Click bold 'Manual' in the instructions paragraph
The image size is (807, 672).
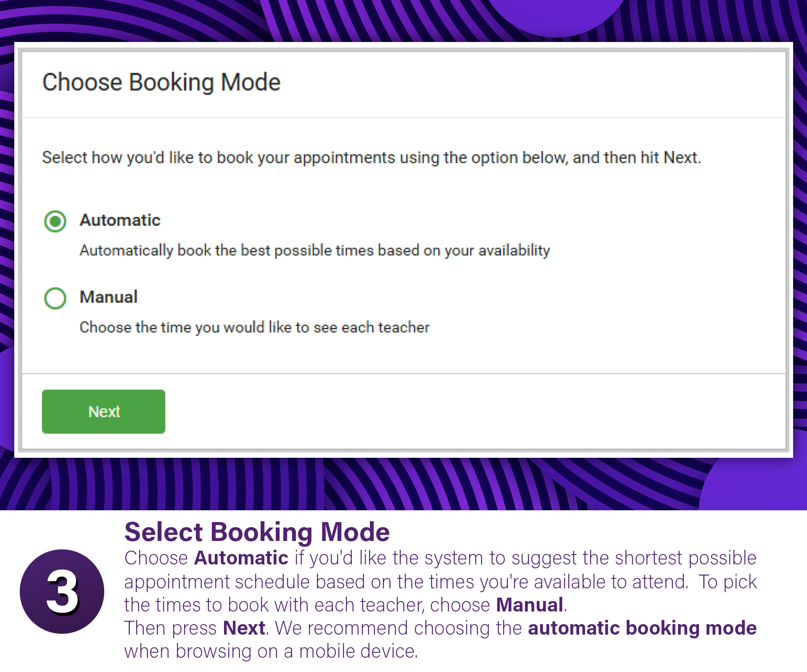(530, 605)
